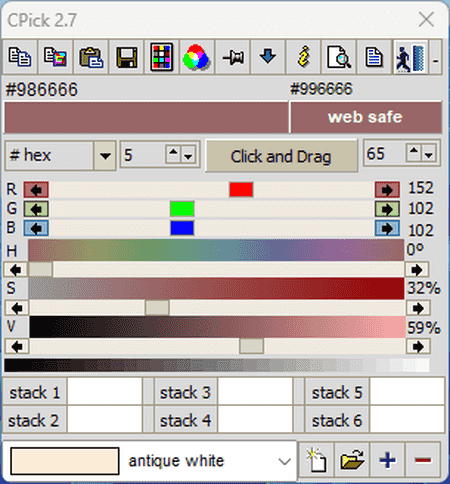Click the antique white color preview swatch
The image size is (450, 484).
[65, 461]
